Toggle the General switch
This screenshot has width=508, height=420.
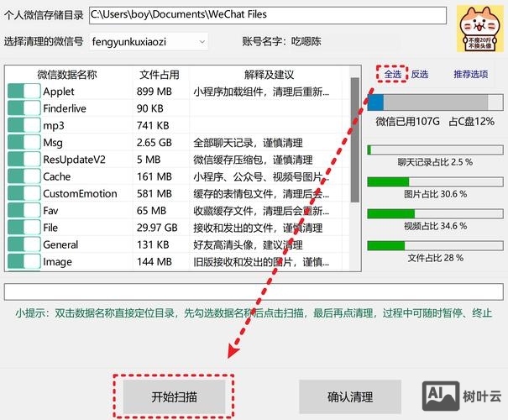tap(24, 244)
